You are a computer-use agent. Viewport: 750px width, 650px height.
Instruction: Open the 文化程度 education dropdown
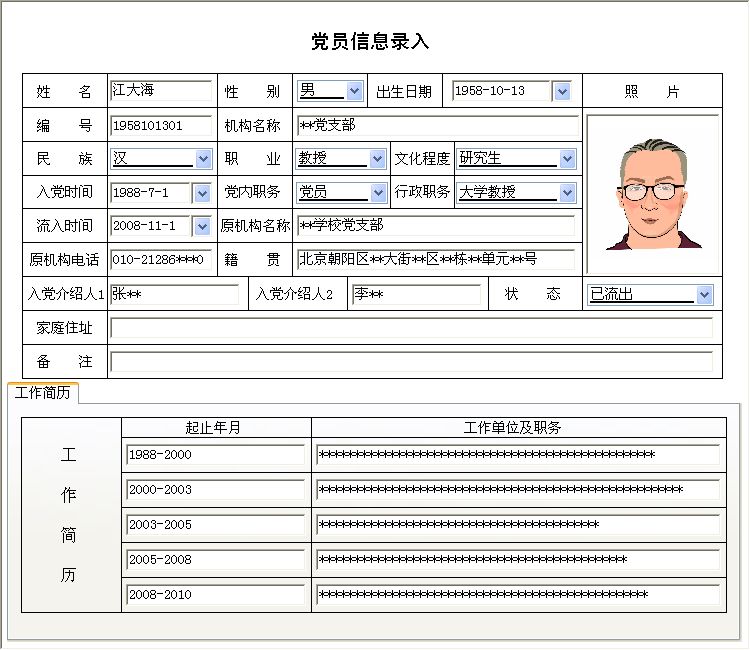coord(568,159)
